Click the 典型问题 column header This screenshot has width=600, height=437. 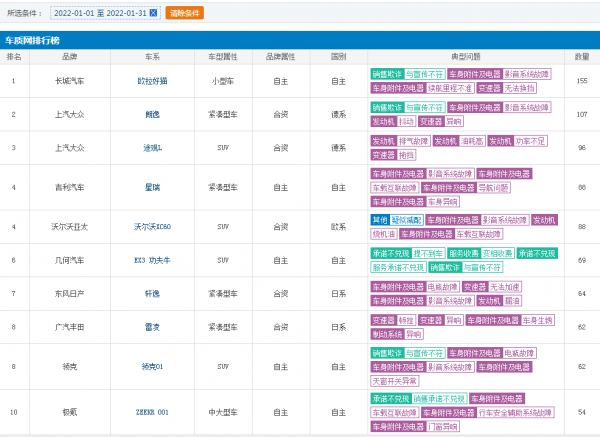(x=466, y=57)
